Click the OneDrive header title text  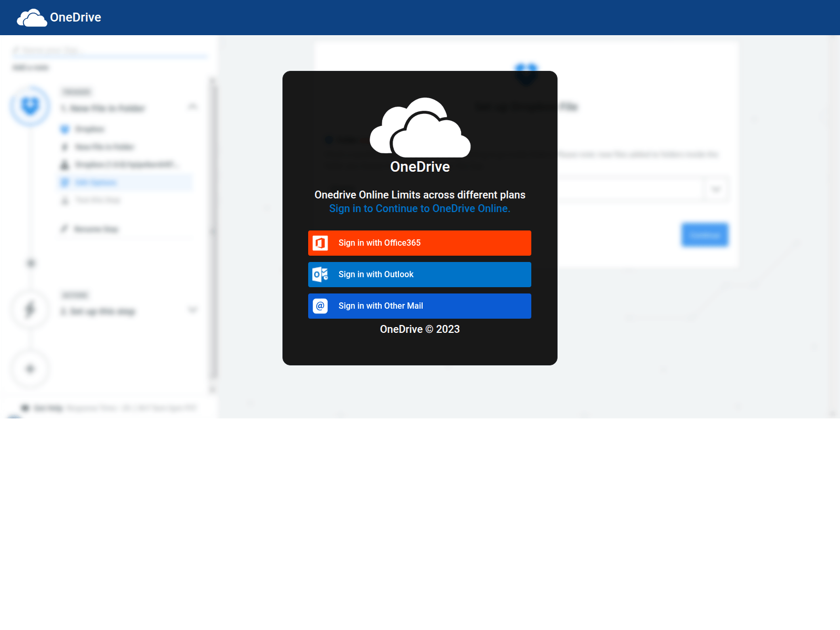[76, 17]
